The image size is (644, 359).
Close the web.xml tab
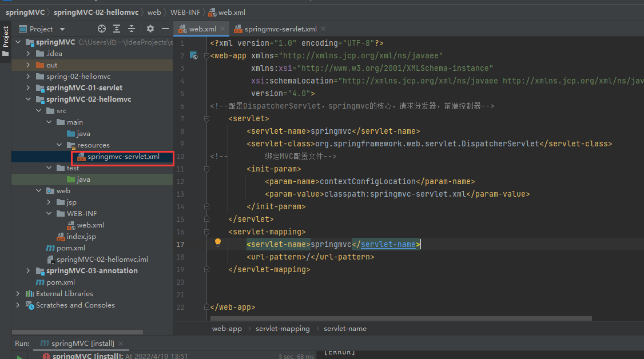click(222, 29)
